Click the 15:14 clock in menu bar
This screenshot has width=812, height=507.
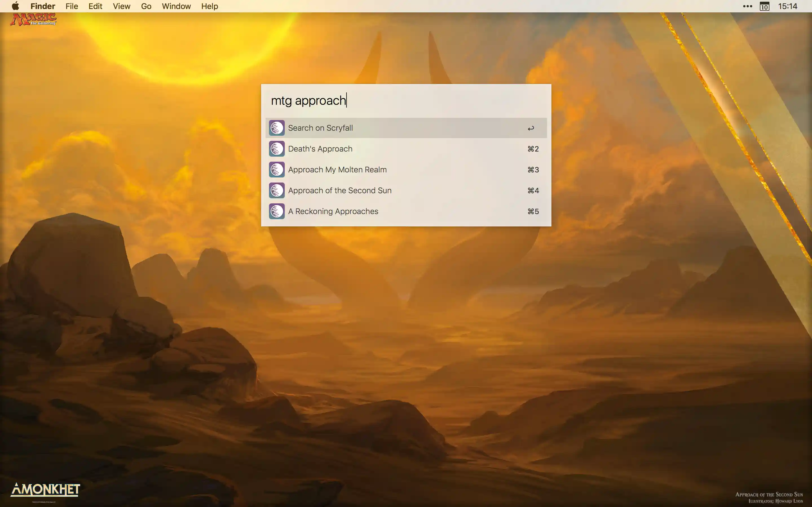click(x=787, y=6)
